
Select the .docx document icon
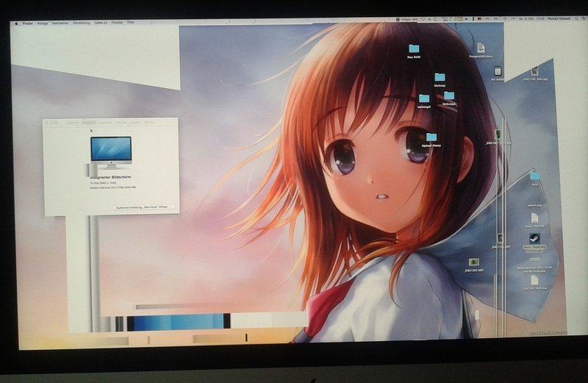tap(481, 48)
